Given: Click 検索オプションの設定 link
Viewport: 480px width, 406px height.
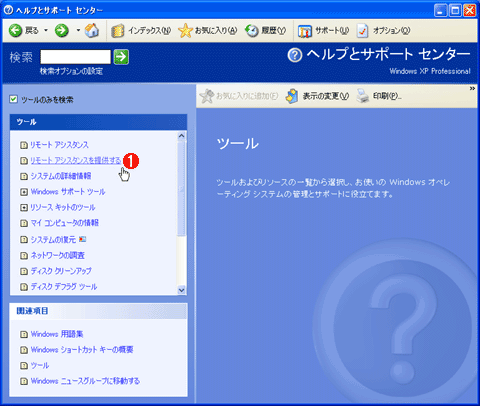Looking at the screenshot, I should click(71, 71).
